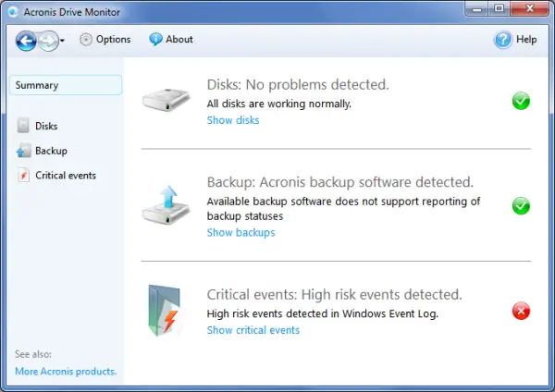
Task: Click the green checkmark beside Backup status
Action: (521, 205)
